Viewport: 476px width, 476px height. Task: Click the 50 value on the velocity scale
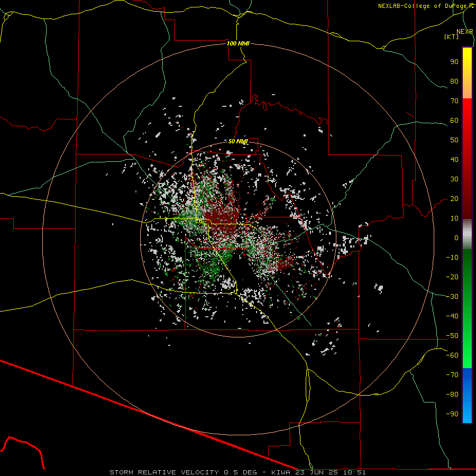pyautogui.click(x=454, y=140)
